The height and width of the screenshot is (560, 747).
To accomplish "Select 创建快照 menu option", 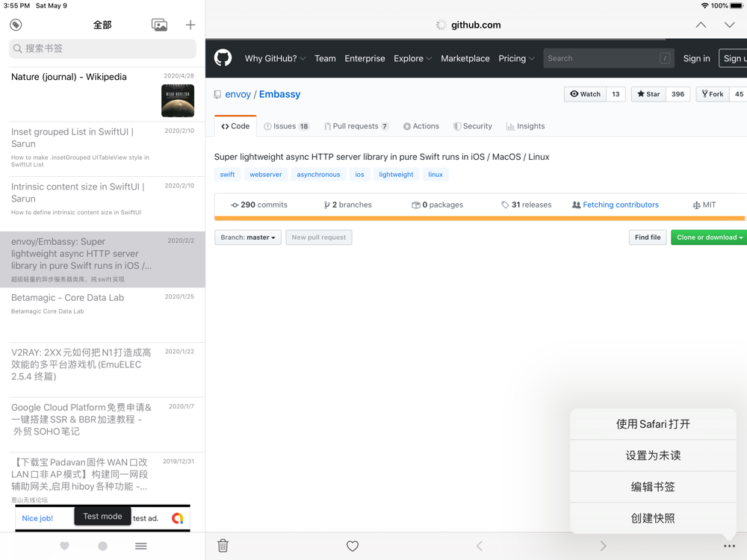I will [x=653, y=518].
